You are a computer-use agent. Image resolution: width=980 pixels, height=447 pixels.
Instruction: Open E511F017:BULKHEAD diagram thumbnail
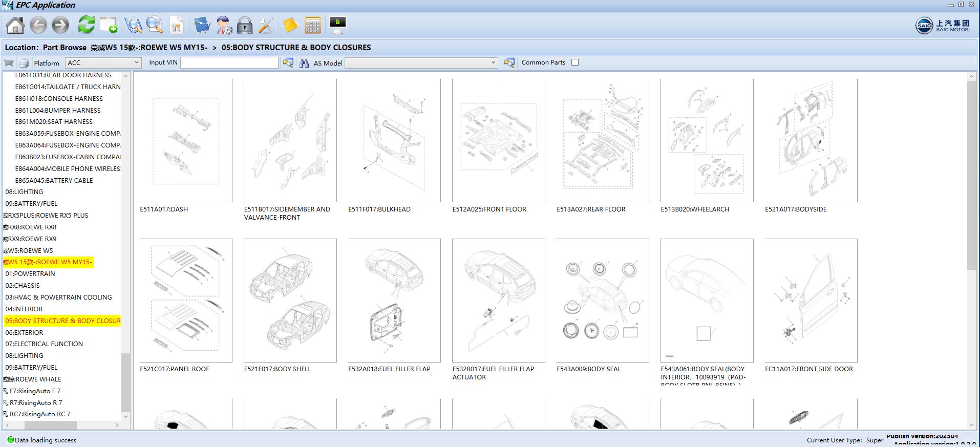point(394,140)
